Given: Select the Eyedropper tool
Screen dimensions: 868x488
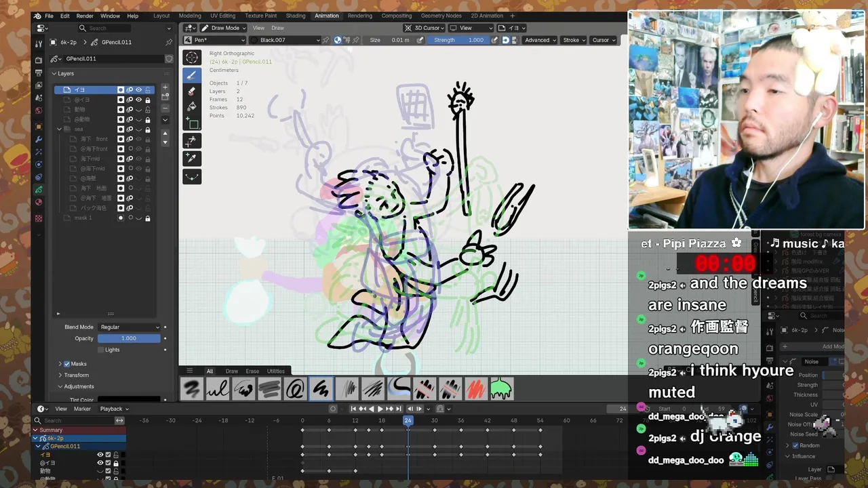Looking at the screenshot, I should (x=192, y=159).
